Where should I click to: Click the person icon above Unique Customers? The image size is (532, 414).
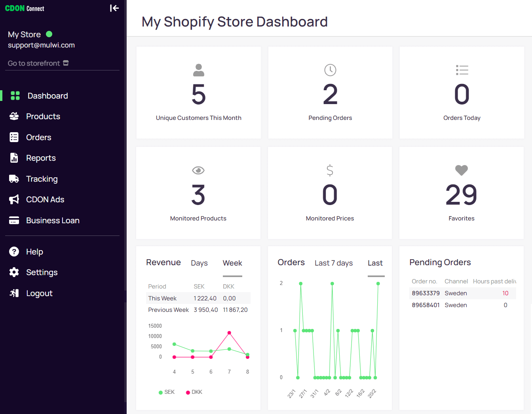(x=199, y=70)
